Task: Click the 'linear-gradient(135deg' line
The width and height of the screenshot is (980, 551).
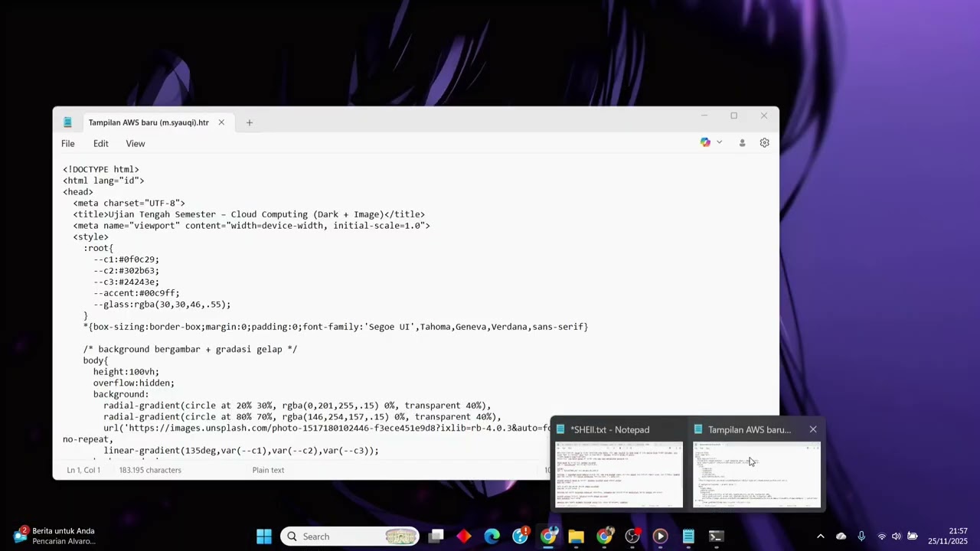Action: [x=241, y=451]
